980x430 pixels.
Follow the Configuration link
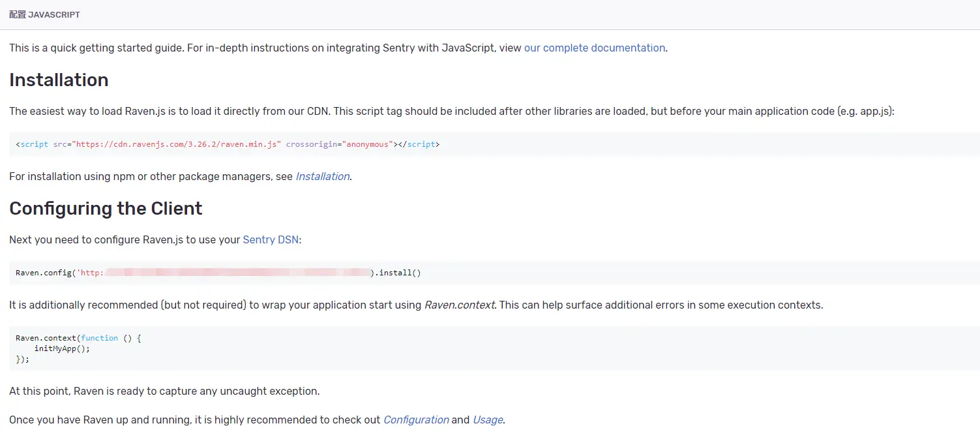pos(416,420)
